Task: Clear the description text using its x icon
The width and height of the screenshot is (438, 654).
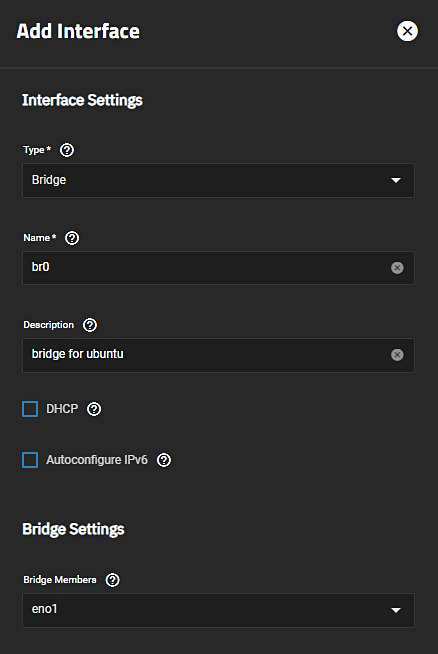Action: click(x=397, y=355)
